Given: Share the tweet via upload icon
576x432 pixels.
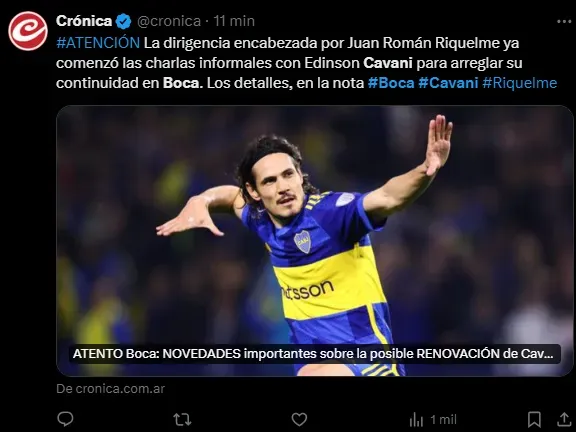Looking at the screenshot, I should pyautogui.click(x=564, y=419).
